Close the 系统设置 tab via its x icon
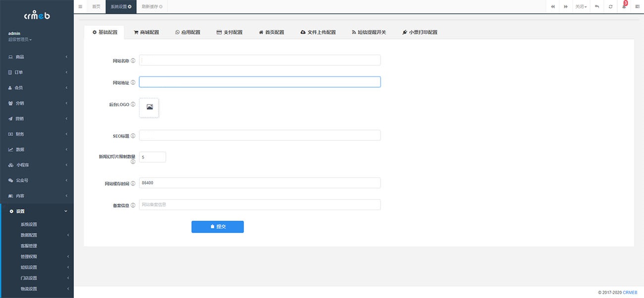 coord(130,7)
